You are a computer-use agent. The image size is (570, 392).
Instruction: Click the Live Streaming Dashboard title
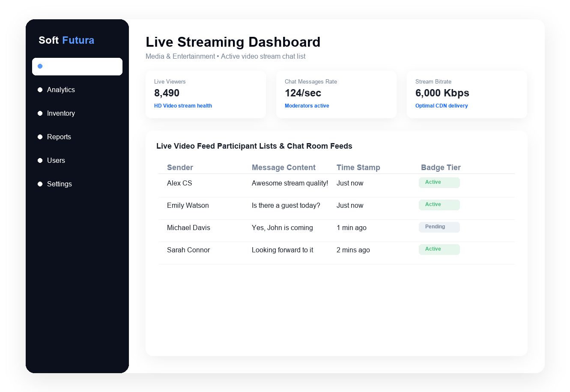[233, 42]
